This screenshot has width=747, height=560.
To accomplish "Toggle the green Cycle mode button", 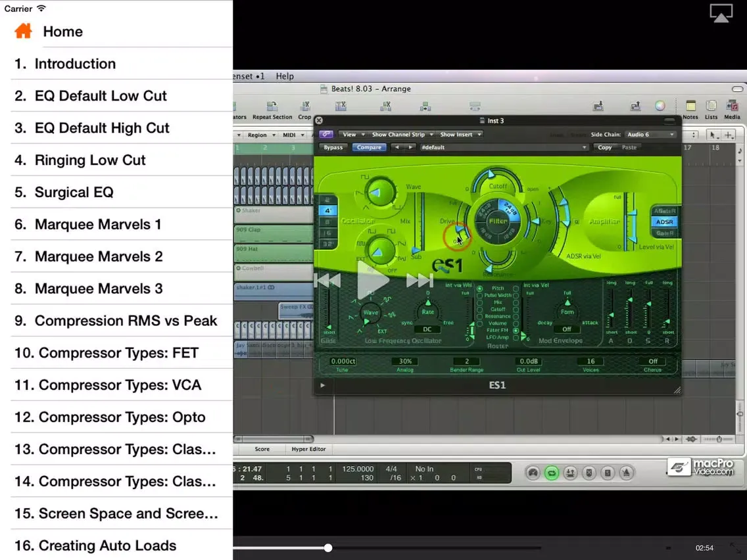I will point(552,473).
